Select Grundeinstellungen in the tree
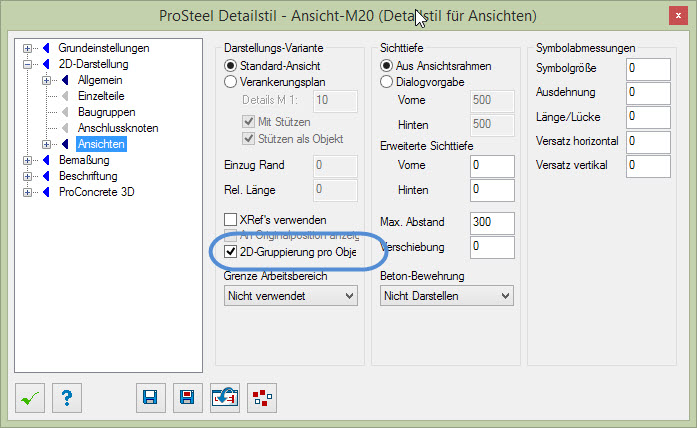Image resolution: width=697 pixels, height=428 pixels. [104, 48]
